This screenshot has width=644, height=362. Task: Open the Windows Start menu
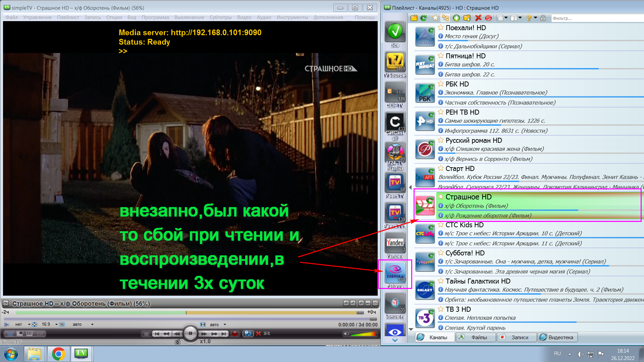(11, 354)
